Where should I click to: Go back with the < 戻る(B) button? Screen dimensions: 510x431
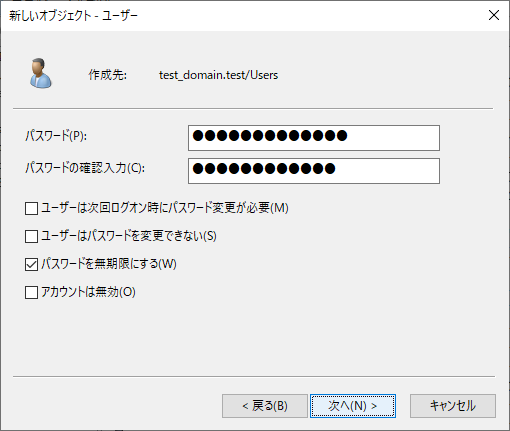click(x=265, y=406)
